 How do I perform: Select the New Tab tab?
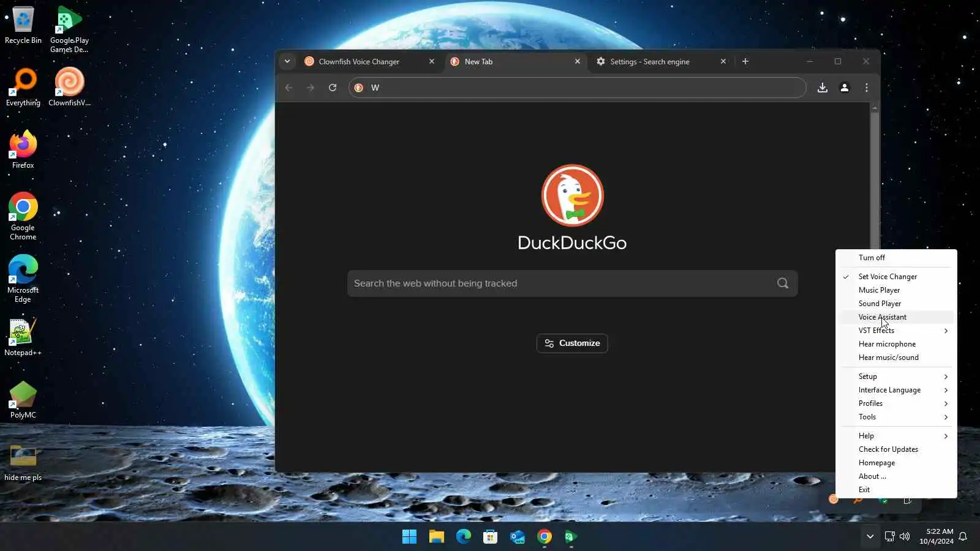coord(516,62)
